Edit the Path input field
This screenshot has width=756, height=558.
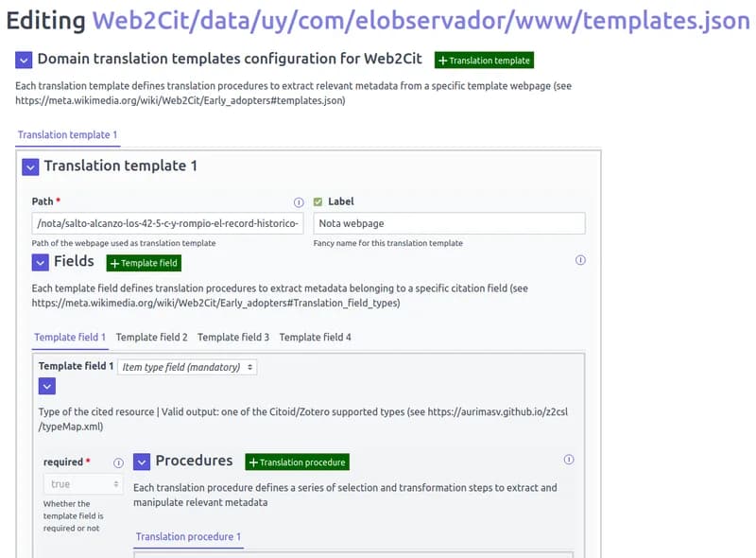tap(168, 223)
